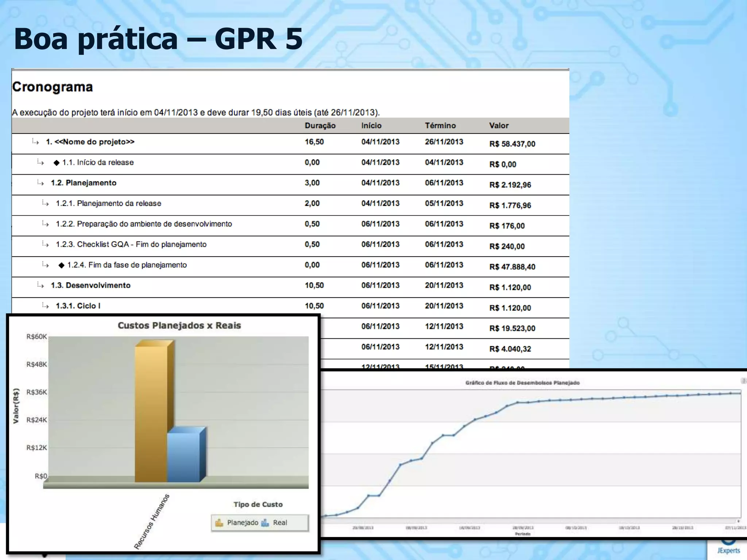
Task: Click the 'R$36K' axis label
Action: click(36, 392)
